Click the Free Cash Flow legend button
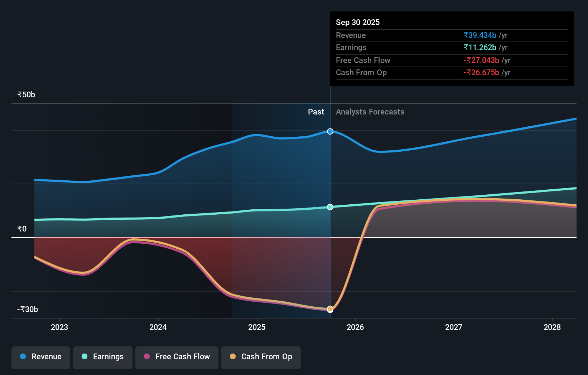Screen dimensions: 588x375 click(177, 357)
